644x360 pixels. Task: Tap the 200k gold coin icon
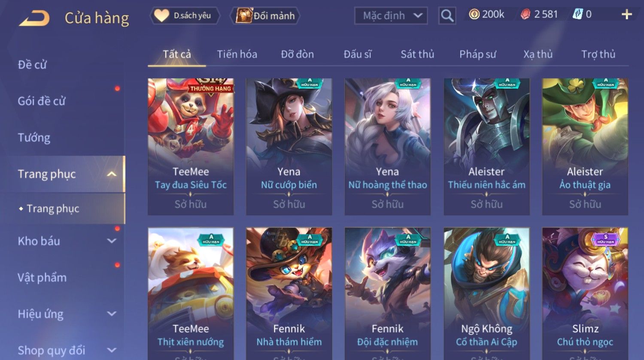[474, 15]
